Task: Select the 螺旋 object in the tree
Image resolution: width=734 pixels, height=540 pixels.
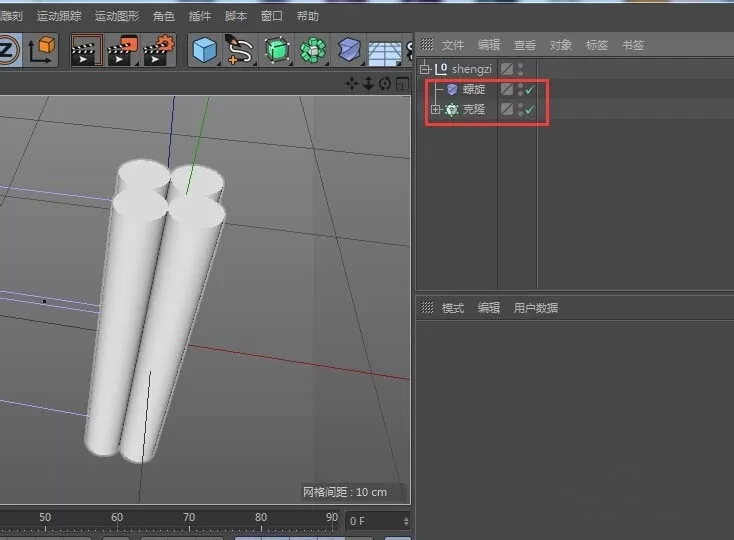Action: point(474,89)
